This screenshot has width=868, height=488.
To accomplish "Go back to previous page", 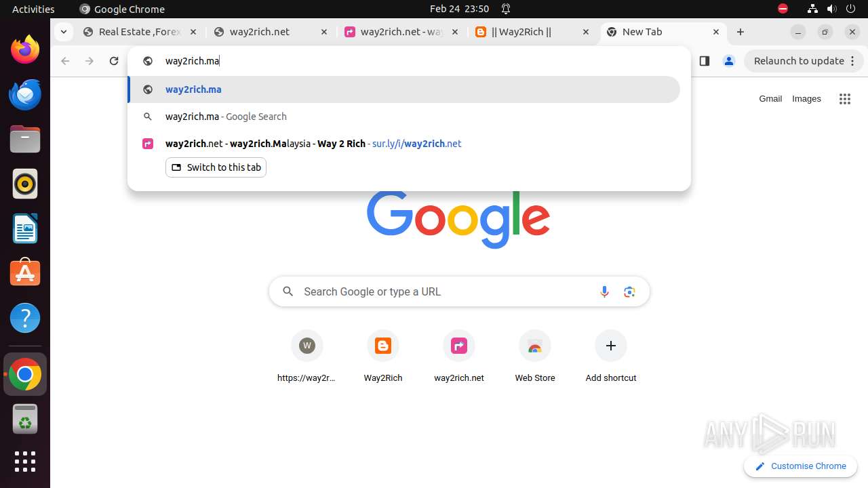I will point(65,61).
